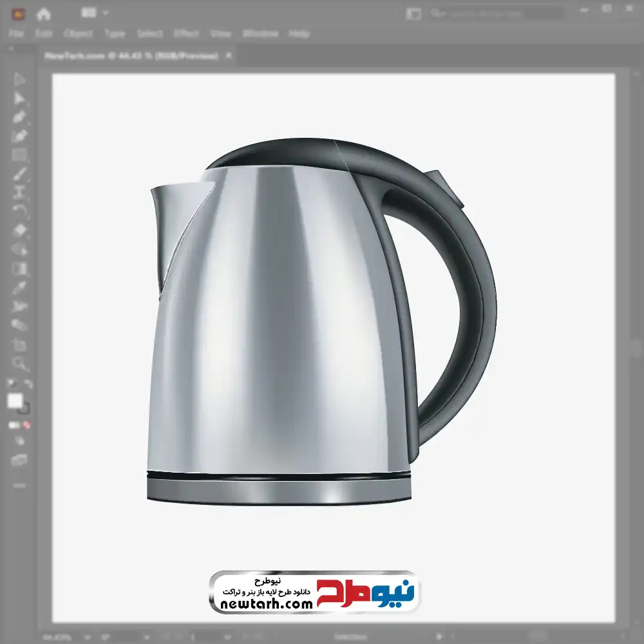644x644 pixels.
Task: Click the Home icon in top bar
Action: (43, 14)
